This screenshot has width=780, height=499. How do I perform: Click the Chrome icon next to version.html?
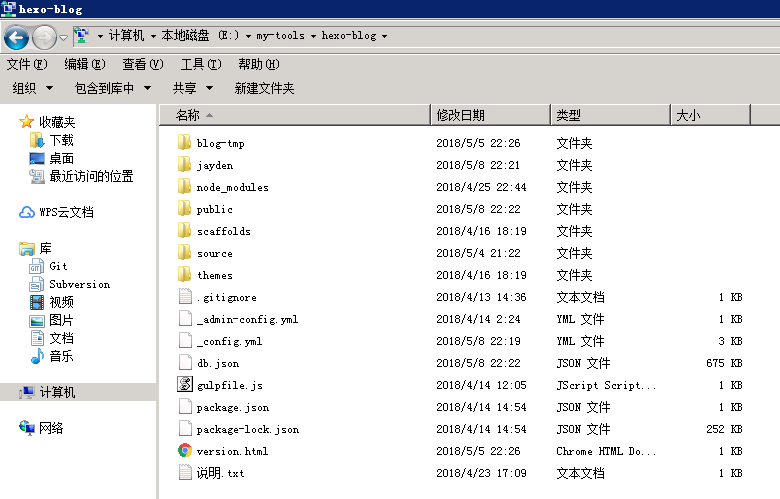[x=185, y=451]
